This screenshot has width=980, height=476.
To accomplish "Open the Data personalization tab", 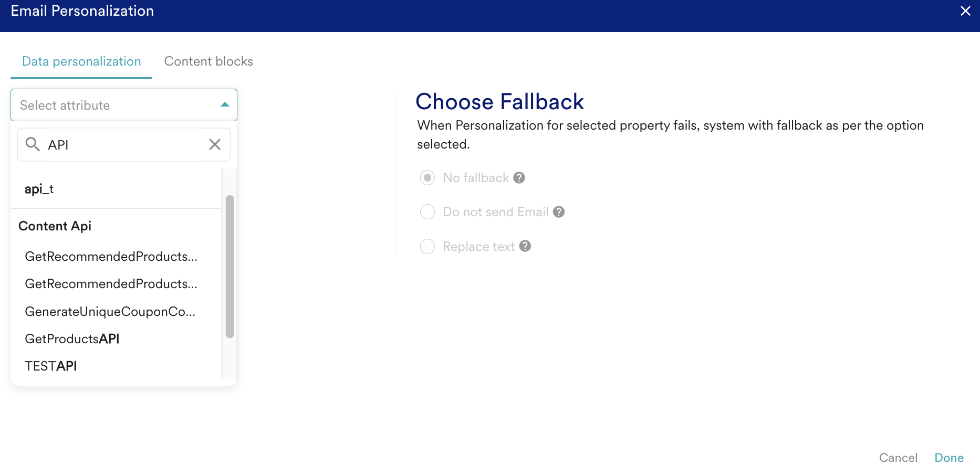I will coord(81,61).
